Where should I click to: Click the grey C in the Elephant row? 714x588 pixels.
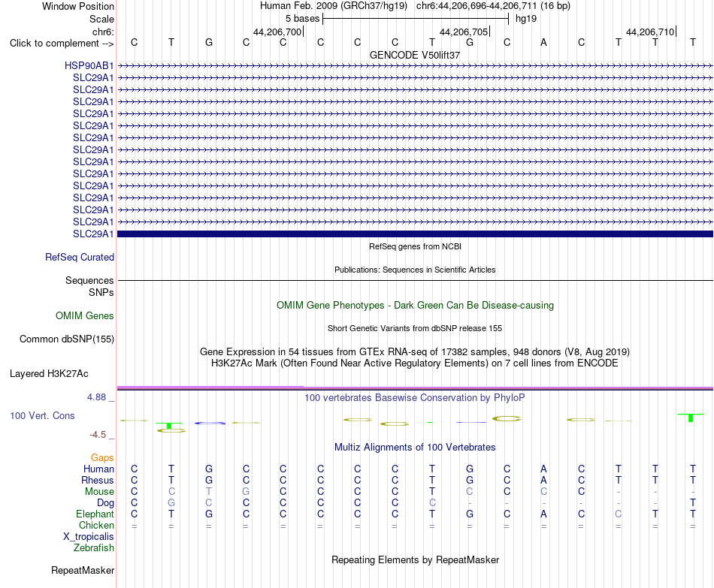point(618,514)
